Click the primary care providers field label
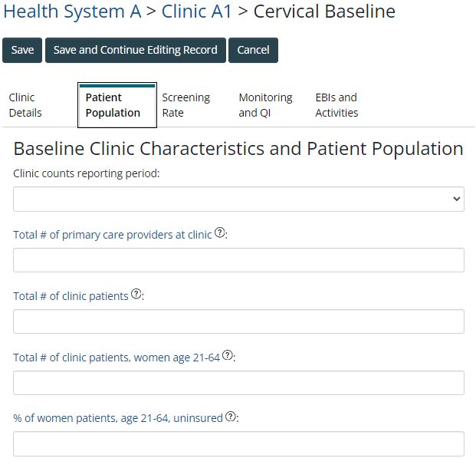This screenshot has width=476, height=468. coord(112,235)
